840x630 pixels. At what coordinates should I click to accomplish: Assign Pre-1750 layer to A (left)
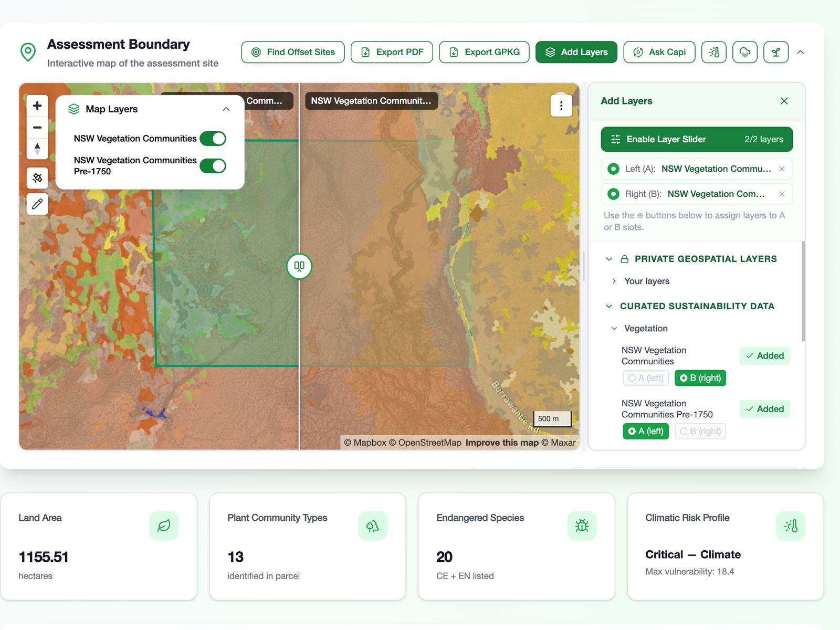click(x=646, y=431)
